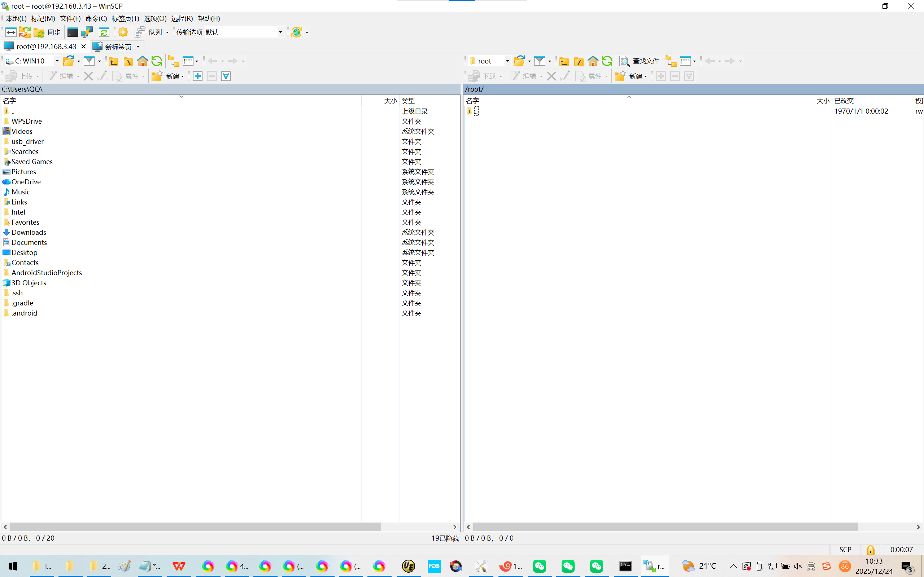
Task: Open the 命令(C) menu
Action: 96,19
